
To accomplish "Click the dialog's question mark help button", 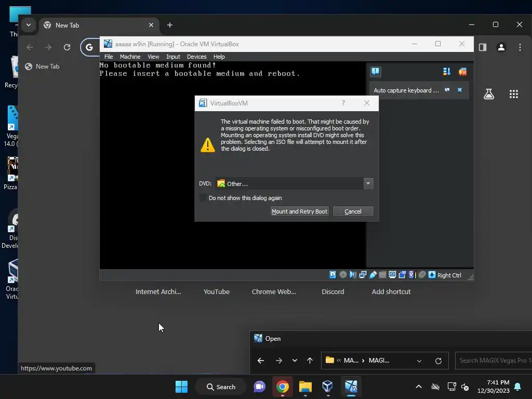I will tap(343, 103).
